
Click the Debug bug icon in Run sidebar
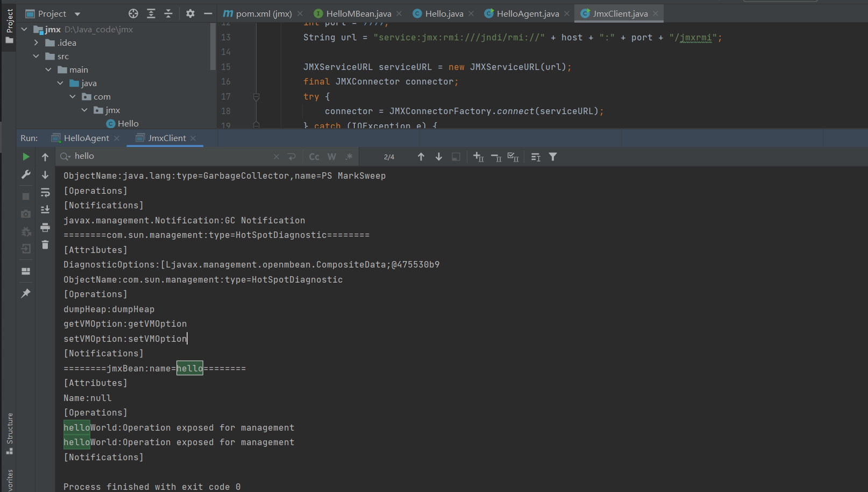click(x=26, y=231)
